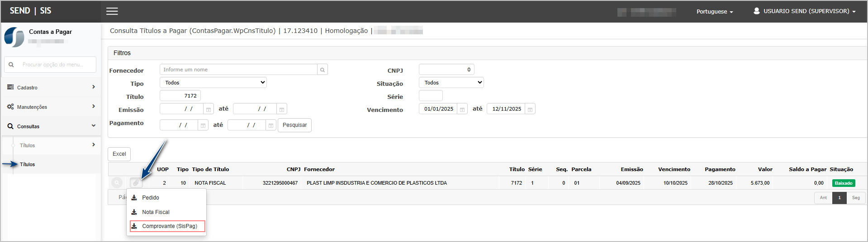Open the Emissão start date calendar icon

click(x=209, y=110)
